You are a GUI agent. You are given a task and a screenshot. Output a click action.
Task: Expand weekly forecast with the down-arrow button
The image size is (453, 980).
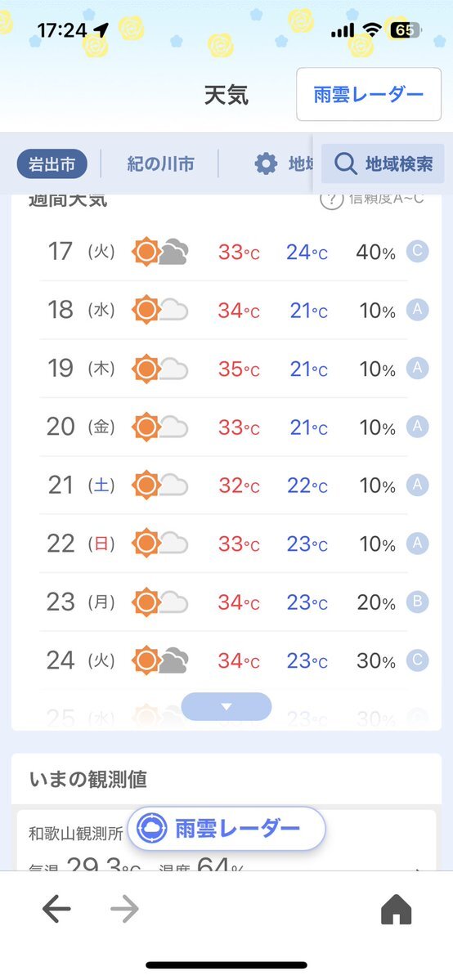226,707
